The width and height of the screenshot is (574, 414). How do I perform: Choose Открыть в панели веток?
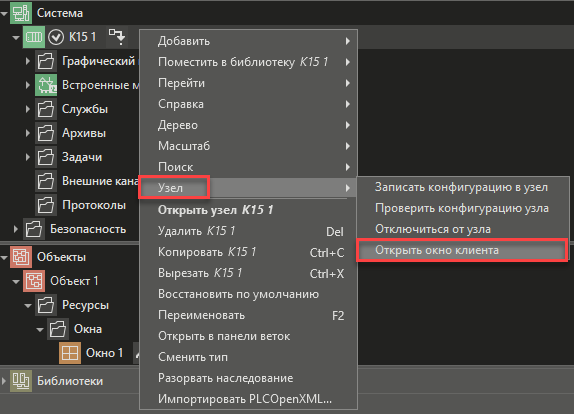click(x=248, y=336)
